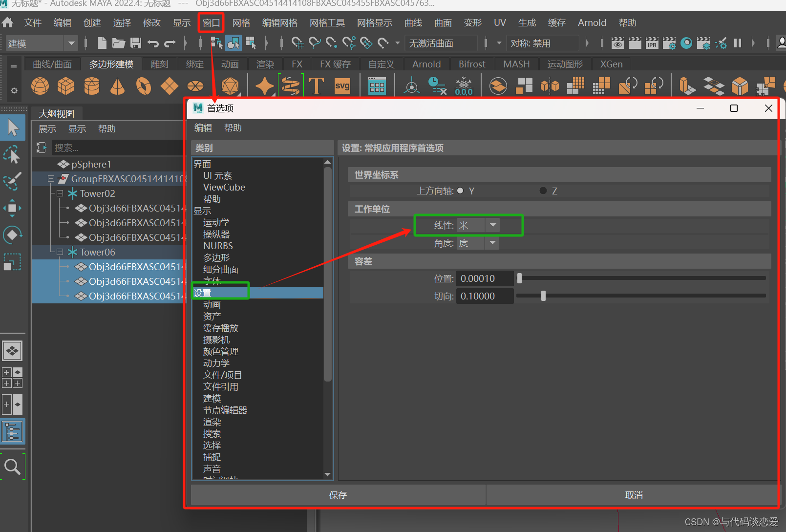Viewport: 786px width, 532px height.
Task: Click the 取消 button
Action: (x=634, y=495)
